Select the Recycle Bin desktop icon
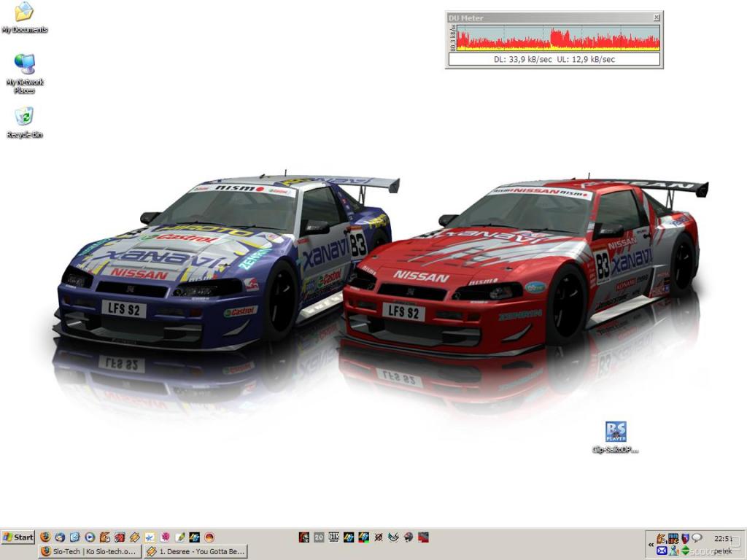This screenshot has width=747, height=560. click(x=24, y=122)
